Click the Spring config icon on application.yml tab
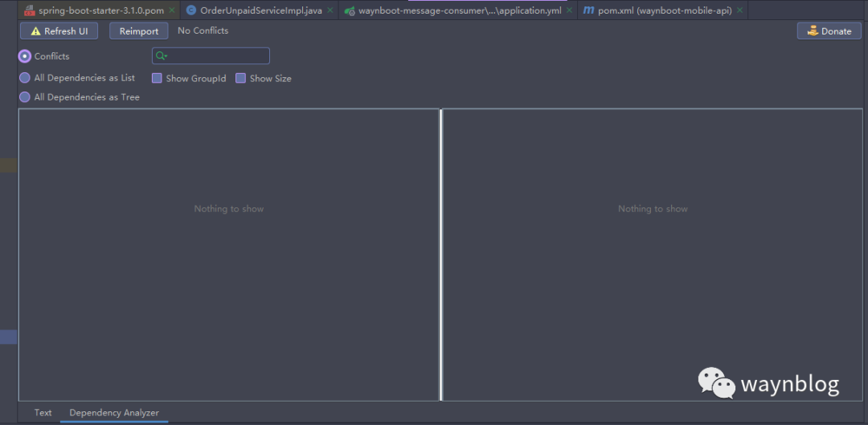868x425 pixels. (x=350, y=10)
